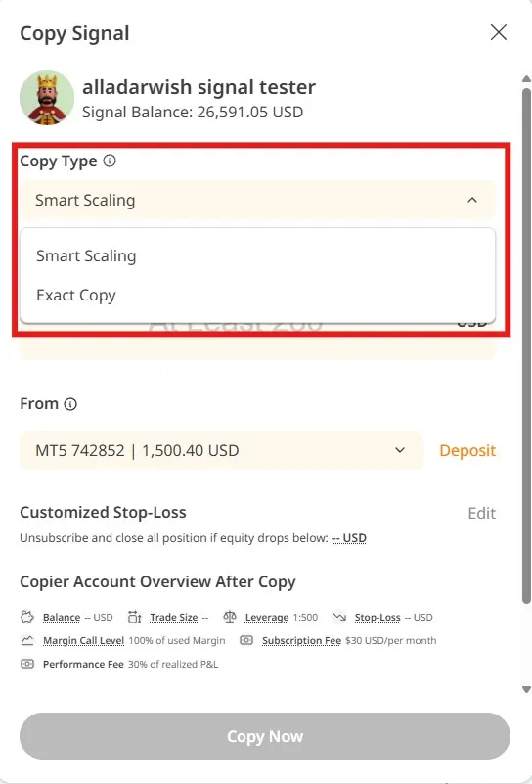
Task: Click the Copy Now button
Action: [x=265, y=736]
